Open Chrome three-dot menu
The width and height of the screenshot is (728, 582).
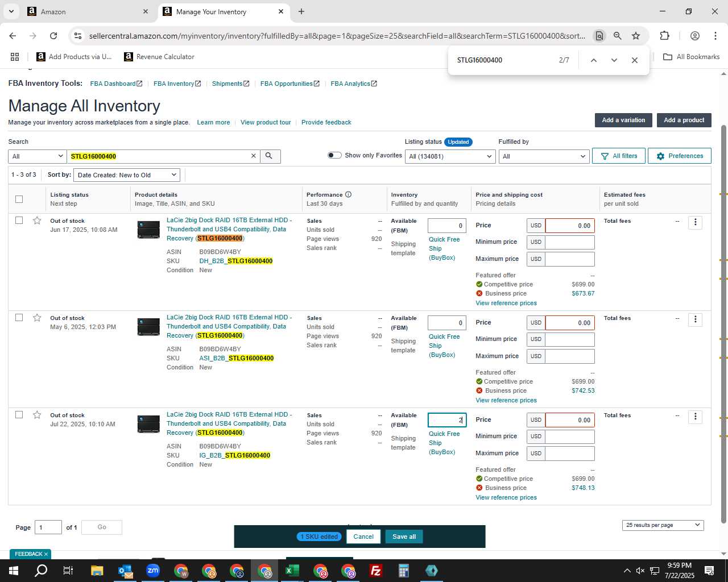(x=715, y=36)
